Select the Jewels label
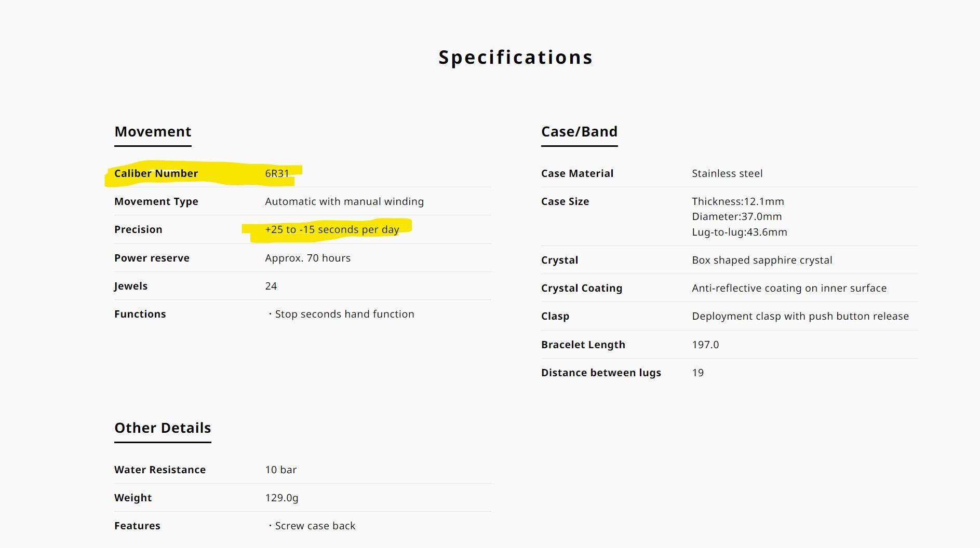This screenshot has width=980, height=548. [x=131, y=286]
